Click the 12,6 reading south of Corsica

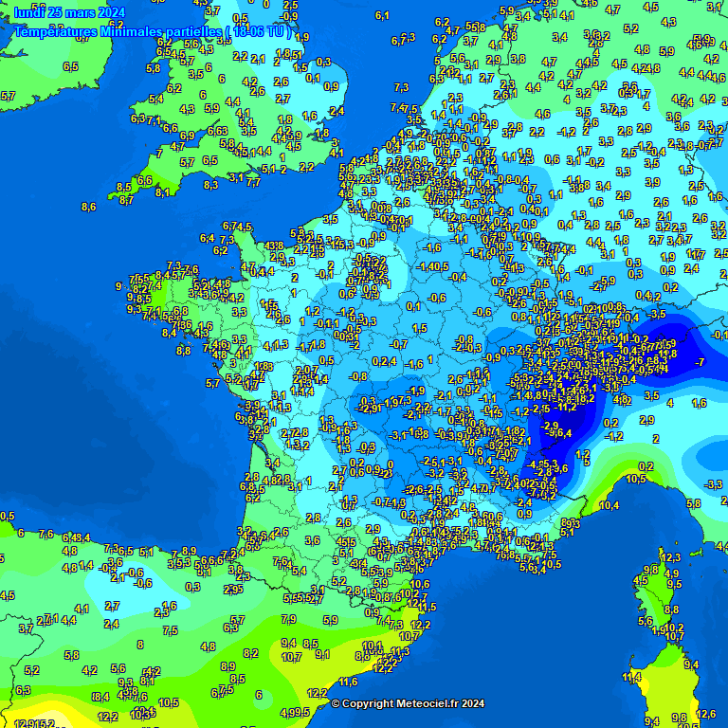(x=705, y=714)
